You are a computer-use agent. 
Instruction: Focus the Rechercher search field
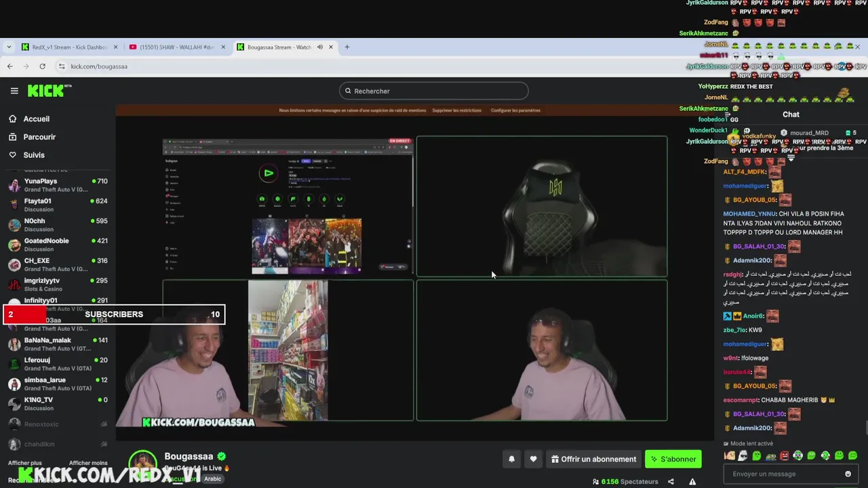tap(434, 91)
